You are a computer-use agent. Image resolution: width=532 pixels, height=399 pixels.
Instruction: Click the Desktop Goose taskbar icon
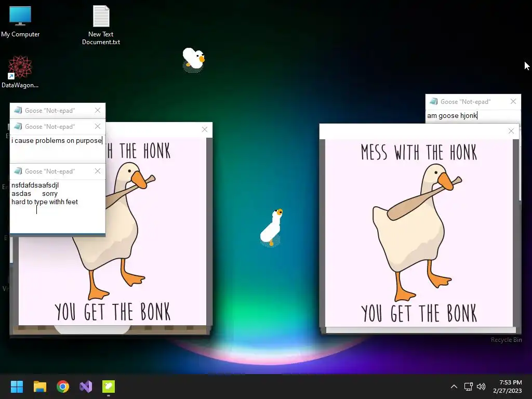coord(109,387)
